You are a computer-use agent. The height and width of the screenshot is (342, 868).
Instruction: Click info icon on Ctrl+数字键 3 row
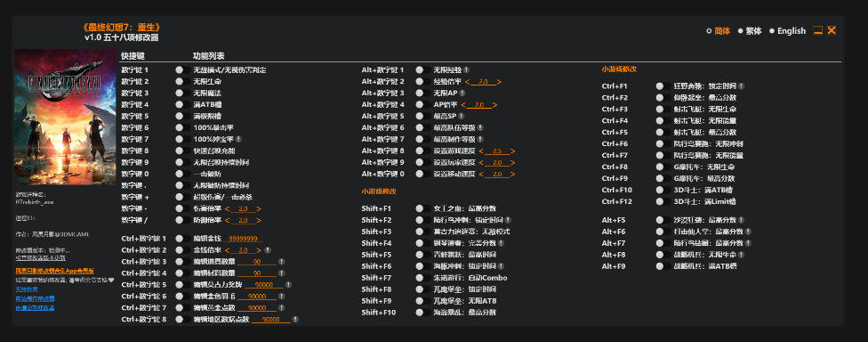point(281,262)
